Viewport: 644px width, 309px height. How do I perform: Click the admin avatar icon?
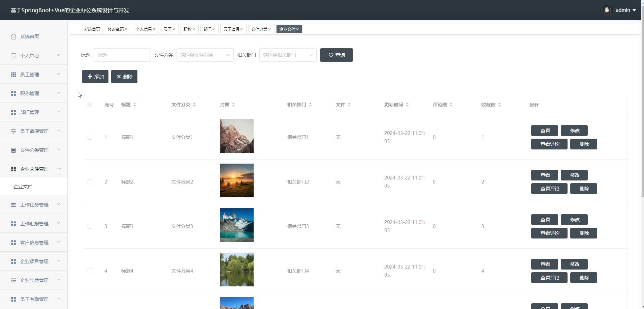click(608, 10)
